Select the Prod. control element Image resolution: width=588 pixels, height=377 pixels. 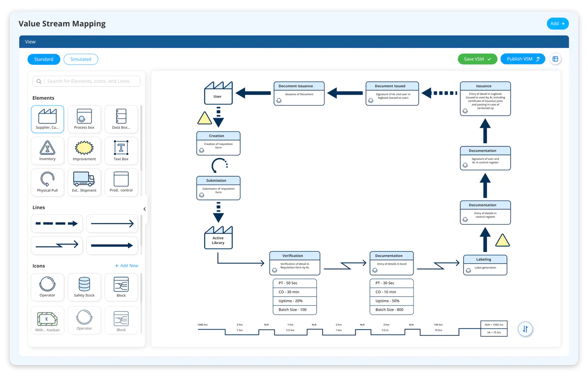(x=121, y=182)
